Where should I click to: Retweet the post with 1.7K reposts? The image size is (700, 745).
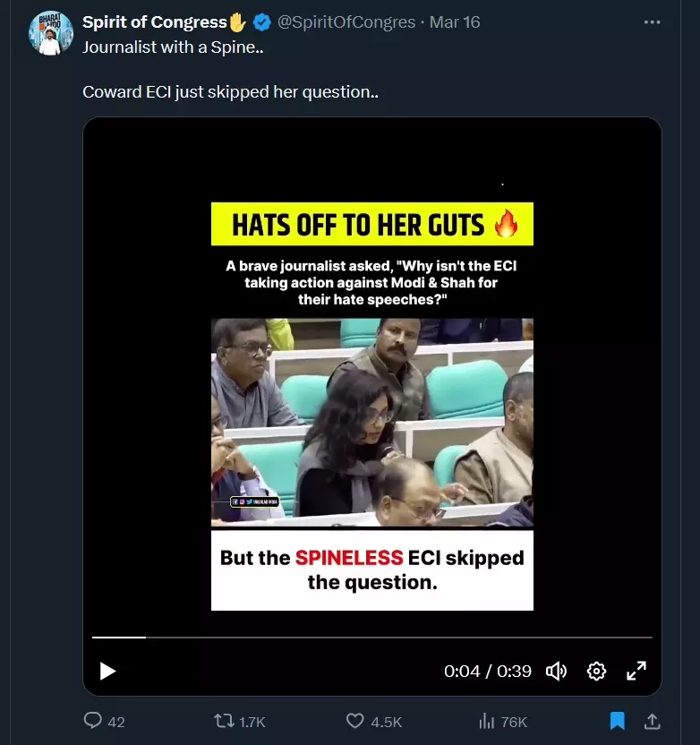[223, 721]
